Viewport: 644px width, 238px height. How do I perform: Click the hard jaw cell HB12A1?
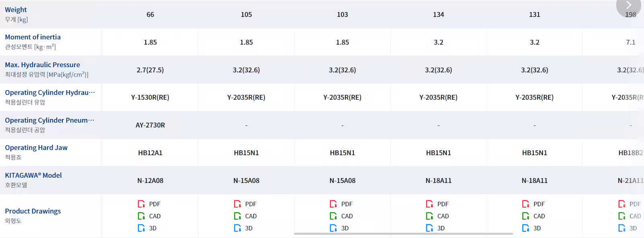point(150,153)
